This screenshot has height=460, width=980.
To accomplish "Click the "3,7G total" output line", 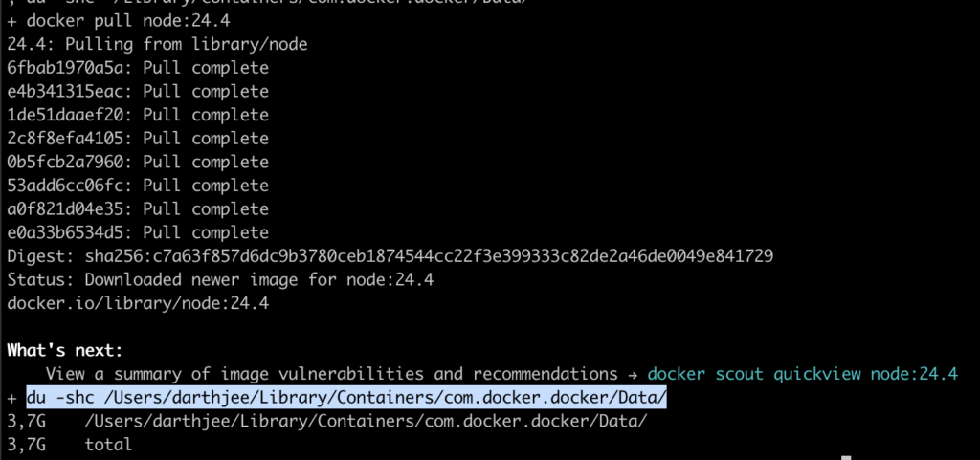I will pyautogui.click(x=69, y=445).
